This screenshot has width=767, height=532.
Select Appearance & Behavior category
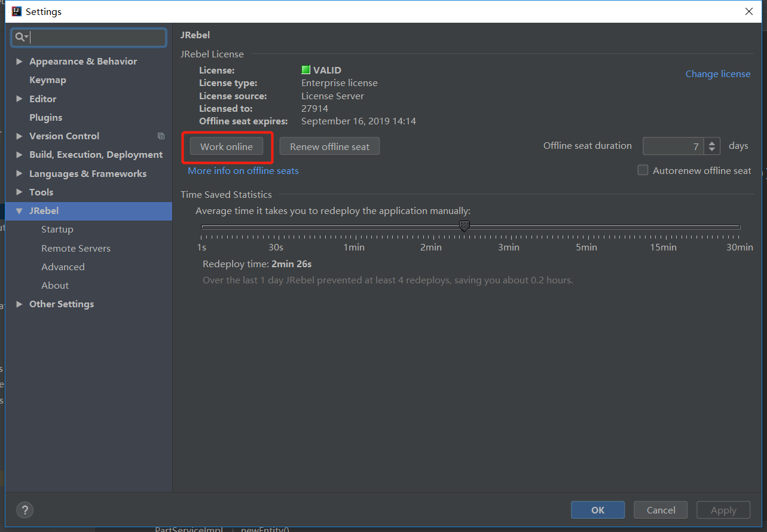83,62
